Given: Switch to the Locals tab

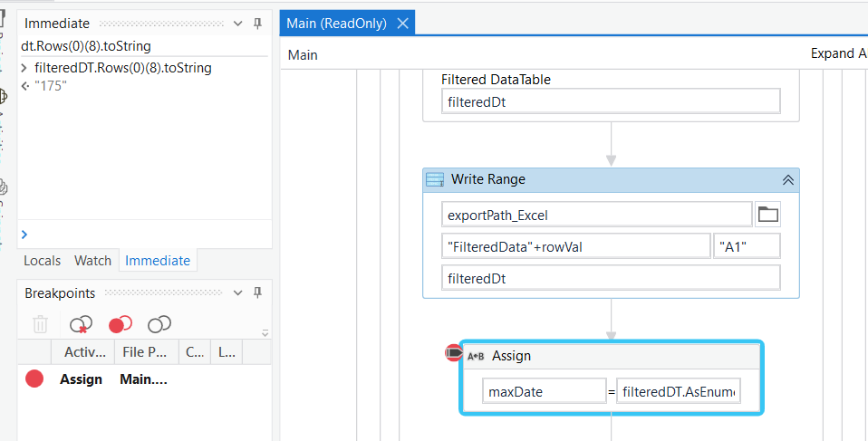Looking at the screenshot, I should 42,261.
